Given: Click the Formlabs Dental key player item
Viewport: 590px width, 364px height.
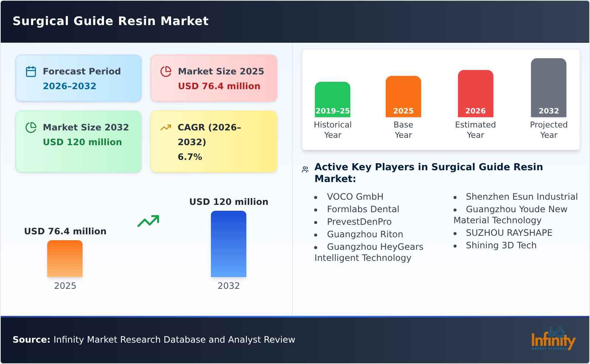Looking at the screenshot, I should (363, 209).
